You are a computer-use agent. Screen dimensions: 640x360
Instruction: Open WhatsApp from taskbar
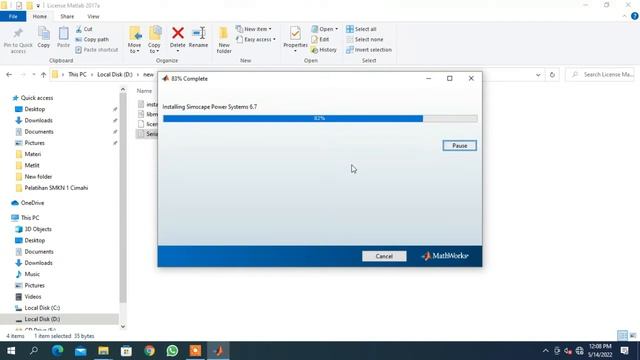coord(172,351)
